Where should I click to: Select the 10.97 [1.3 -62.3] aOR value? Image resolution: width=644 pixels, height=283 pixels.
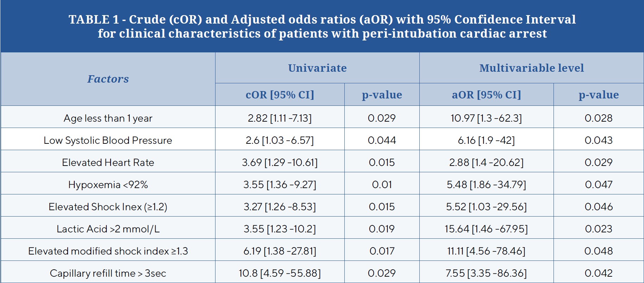[486, 118]
